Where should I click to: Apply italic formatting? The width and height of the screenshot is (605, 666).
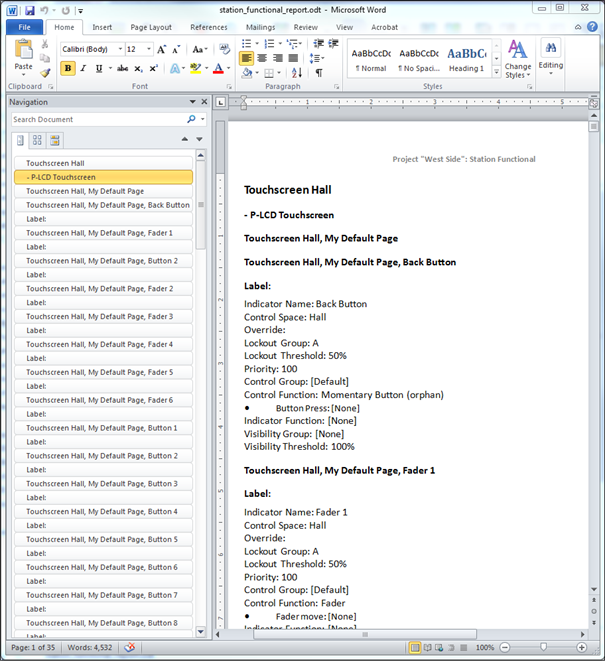[x=83, y=68]
